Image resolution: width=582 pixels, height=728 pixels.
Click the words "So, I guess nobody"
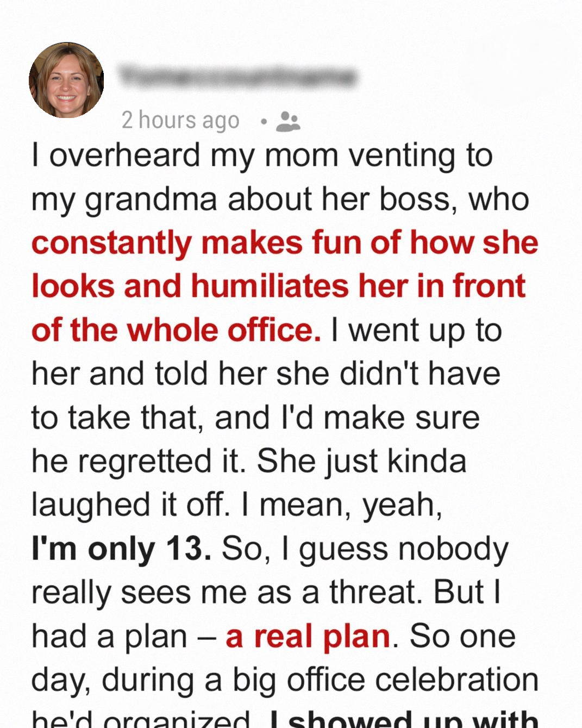click(x=365, y=549)
